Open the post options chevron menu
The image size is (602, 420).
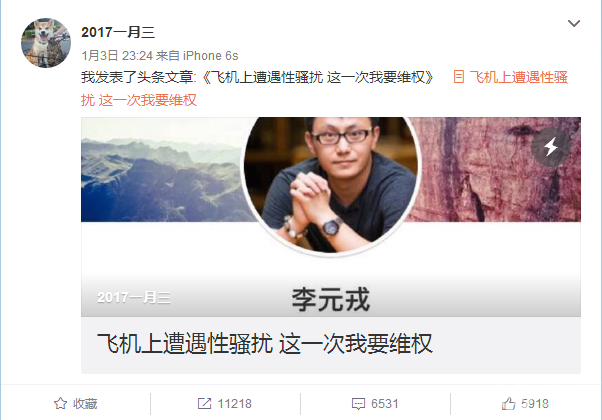pyautogui.click(x=574, y=23)
